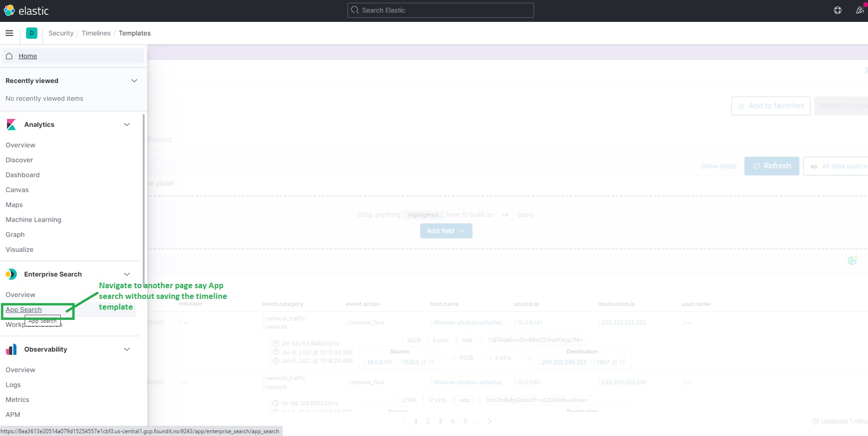The width and height of the screenshot is (868, 436).
Task: Click the Analytics Kibana logo
Action: coord(11,125)
